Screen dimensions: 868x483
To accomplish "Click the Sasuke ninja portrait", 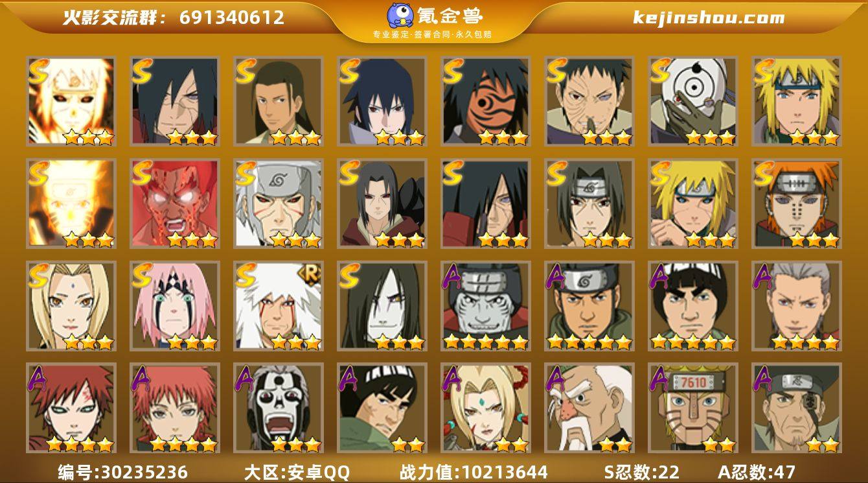I will coord(382,100).
